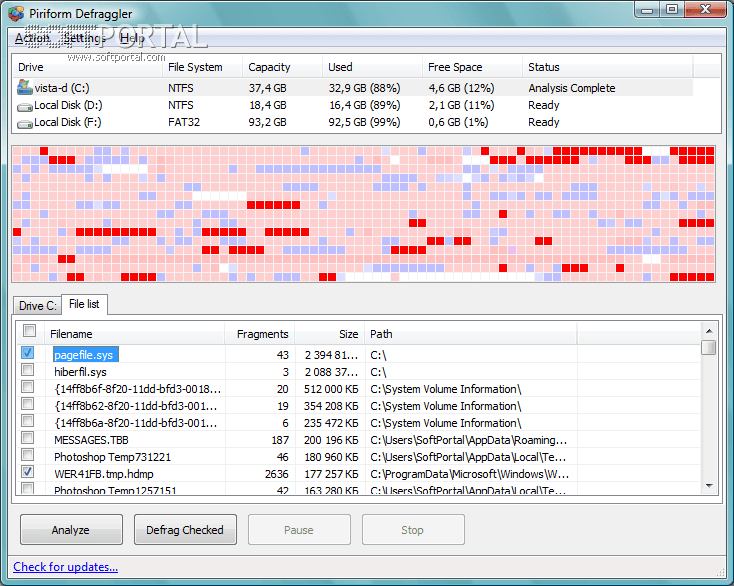Uncheck the pagefile.sys checkbox
Screen dimensions: 734x586
(28, 352)
